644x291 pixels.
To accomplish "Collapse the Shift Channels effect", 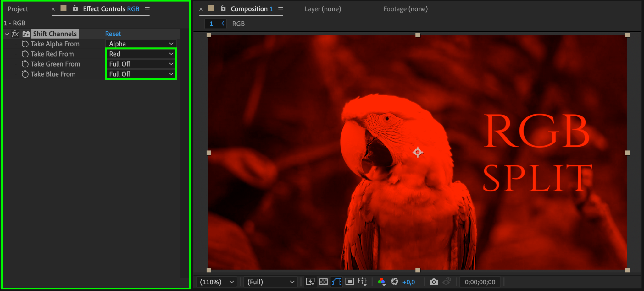I will point(7,34).
